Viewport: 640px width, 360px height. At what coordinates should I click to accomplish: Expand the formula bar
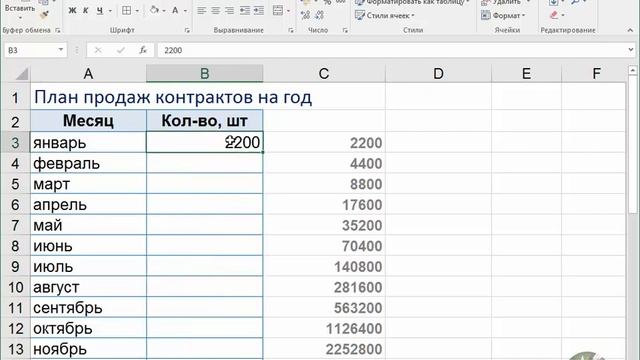click(x=631, y=50)
